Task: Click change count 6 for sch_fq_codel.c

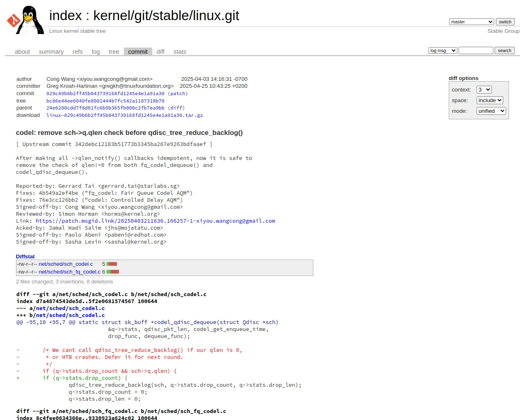Action: click(103, 272)
